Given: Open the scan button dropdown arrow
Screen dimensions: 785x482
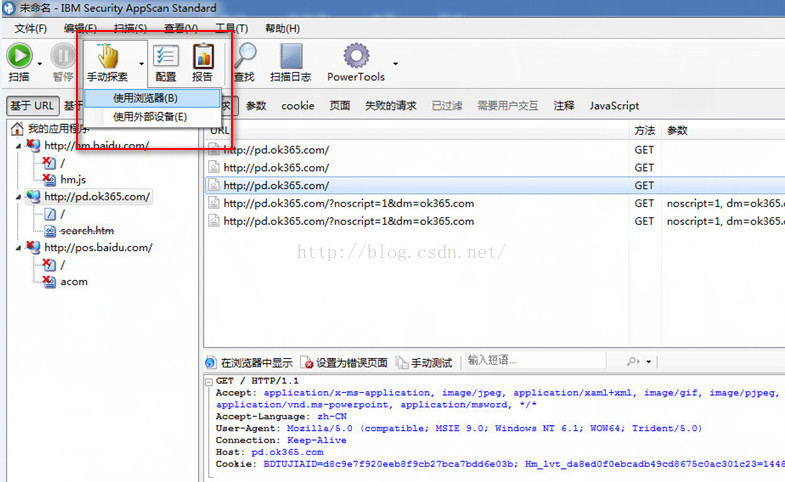Looking at the screenshot, I should [40, 64].
